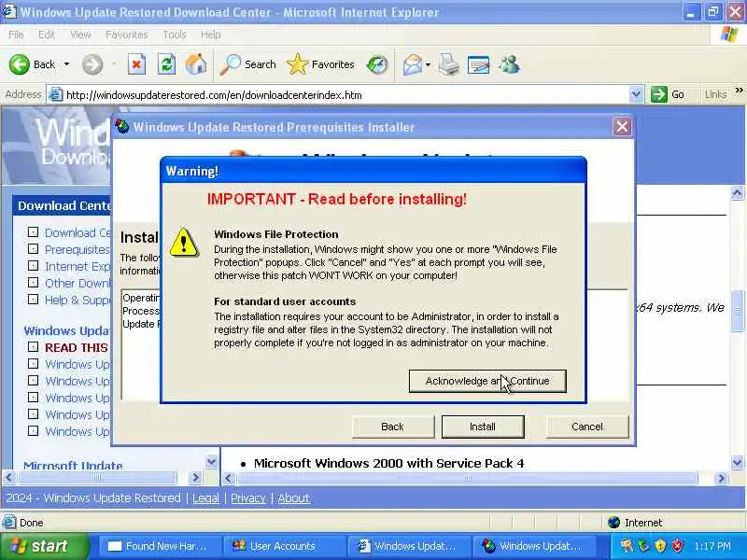The image size is (747, 560).
Task: Switch to IE Windows Update taskbar item
Action: tap(409, 546)
